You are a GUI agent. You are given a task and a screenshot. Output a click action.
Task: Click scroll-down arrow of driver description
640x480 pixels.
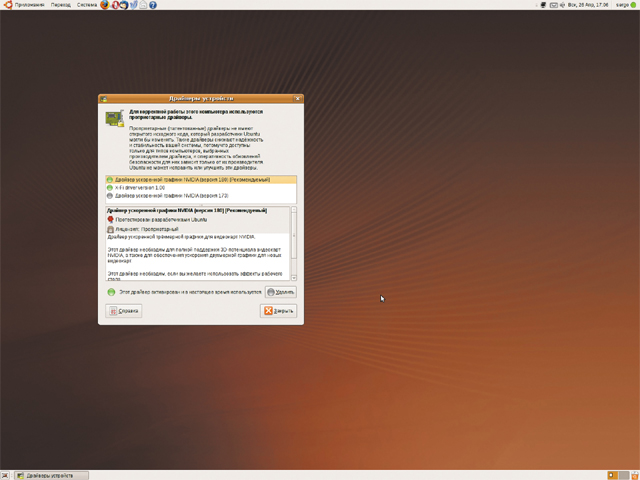click(293, 278)
